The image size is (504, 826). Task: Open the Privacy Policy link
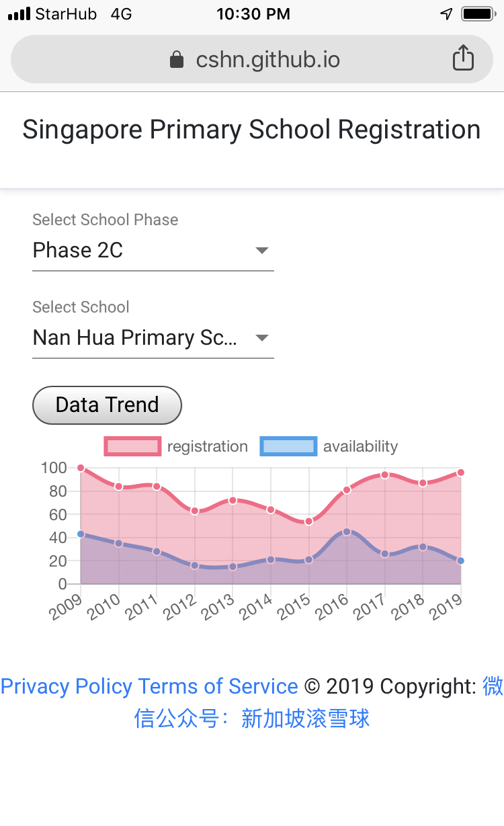[67, 686]
